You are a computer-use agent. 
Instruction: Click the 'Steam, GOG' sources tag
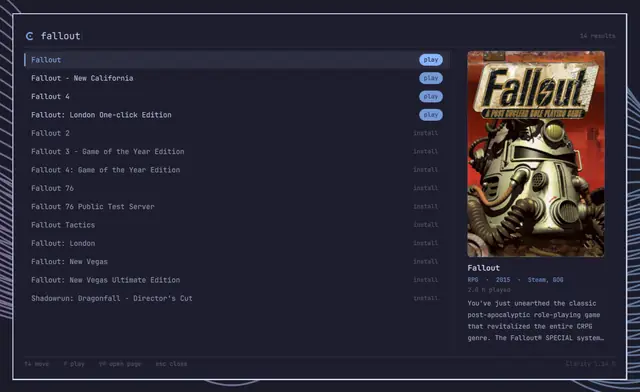(x=545, y=280)
